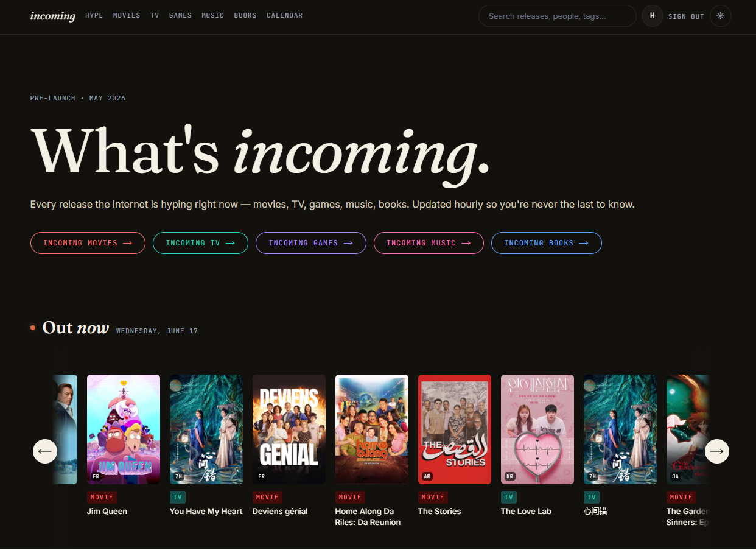Open the TV navigation item
Image resolution: width=756 pixels, height=550 pixels.
click(155, 16)
